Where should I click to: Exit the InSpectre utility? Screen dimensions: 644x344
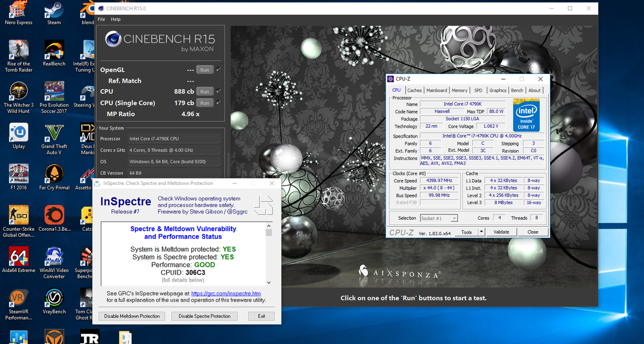pyautogui.click(x=262, y=316)
